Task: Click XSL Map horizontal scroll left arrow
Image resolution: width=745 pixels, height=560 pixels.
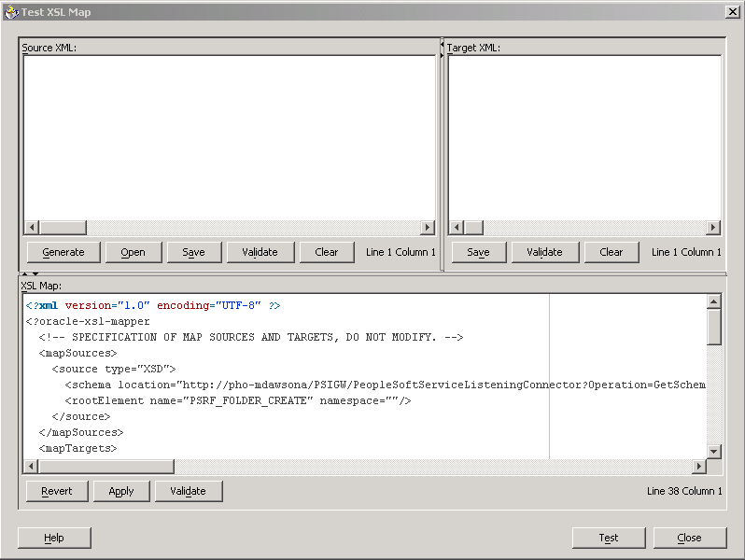Action: click(x=31, y=467)
